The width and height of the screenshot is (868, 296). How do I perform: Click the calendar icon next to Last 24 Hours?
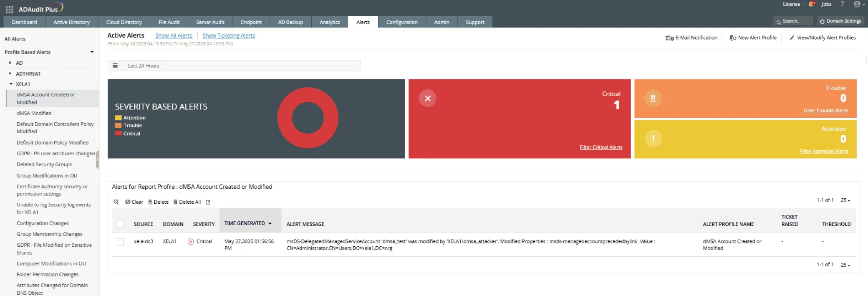[x=115, y=66]
